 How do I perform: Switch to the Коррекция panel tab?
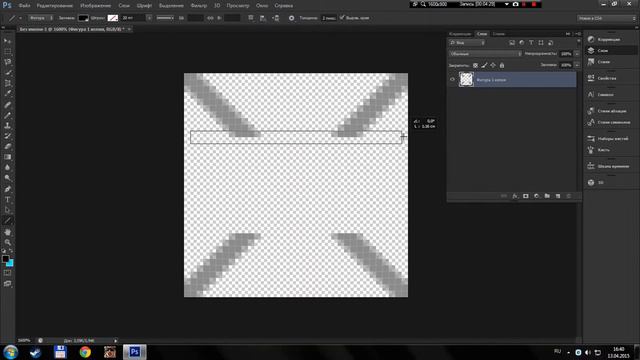point(460,34)
